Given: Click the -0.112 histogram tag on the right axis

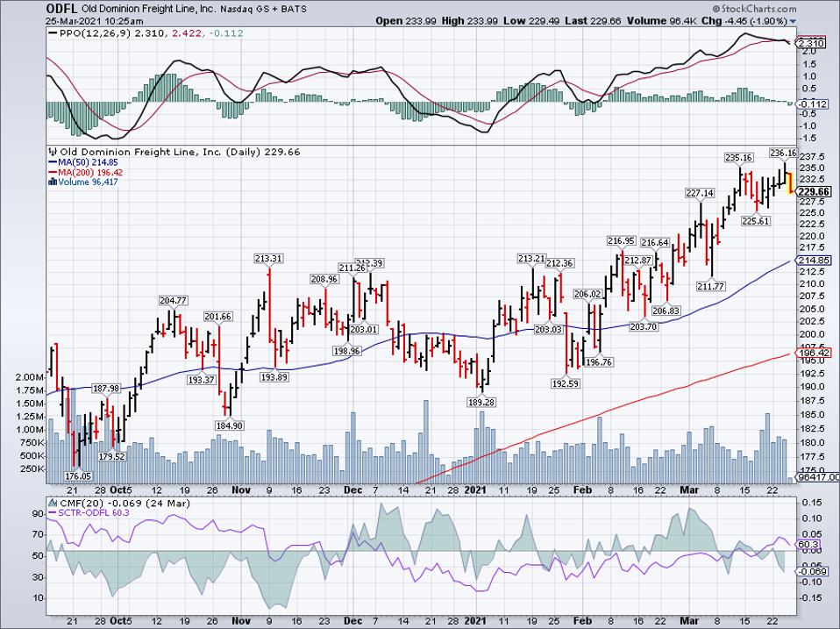Looking at the screenshot, I should 813,104.
